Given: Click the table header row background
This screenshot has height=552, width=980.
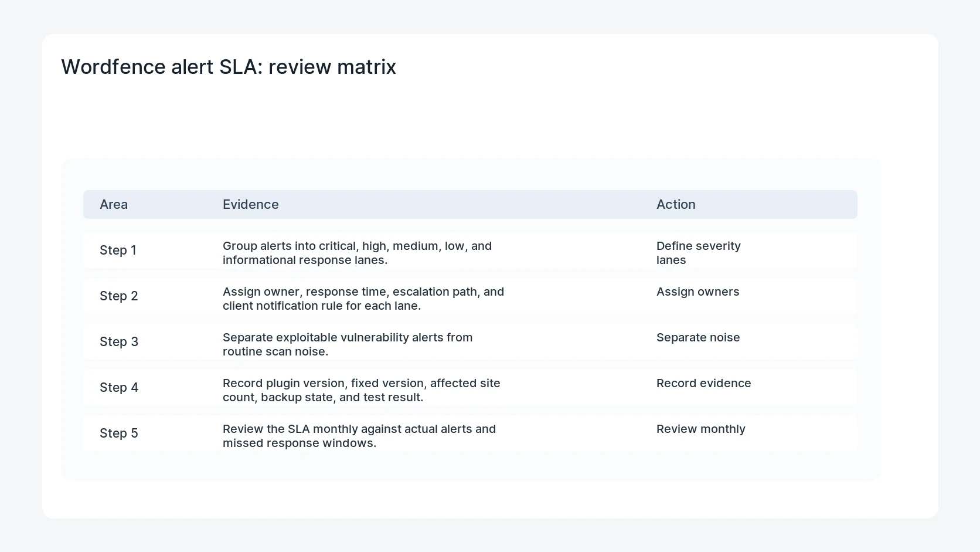Looking at the screenshot, I should coord(470,204).
